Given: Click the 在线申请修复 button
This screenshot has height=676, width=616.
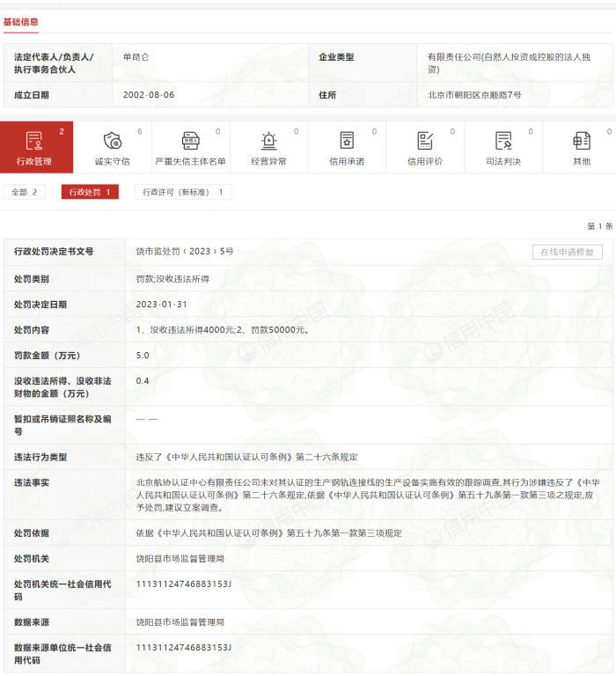Looking at the screenshot, I should (x=568, y=253).
